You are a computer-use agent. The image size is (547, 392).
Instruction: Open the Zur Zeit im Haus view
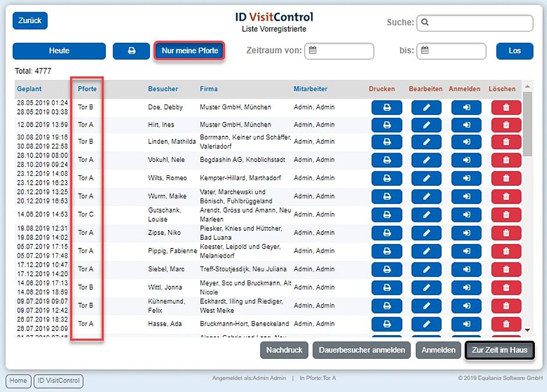499,350
